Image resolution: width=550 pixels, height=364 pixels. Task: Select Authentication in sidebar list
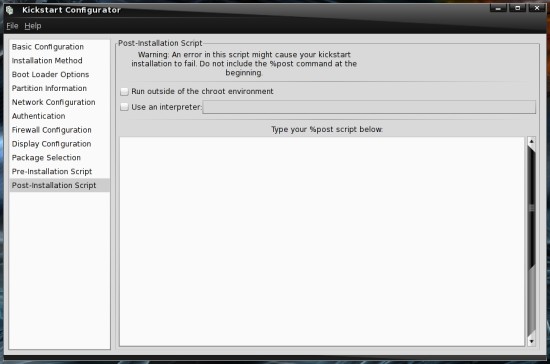click(59, 116)
